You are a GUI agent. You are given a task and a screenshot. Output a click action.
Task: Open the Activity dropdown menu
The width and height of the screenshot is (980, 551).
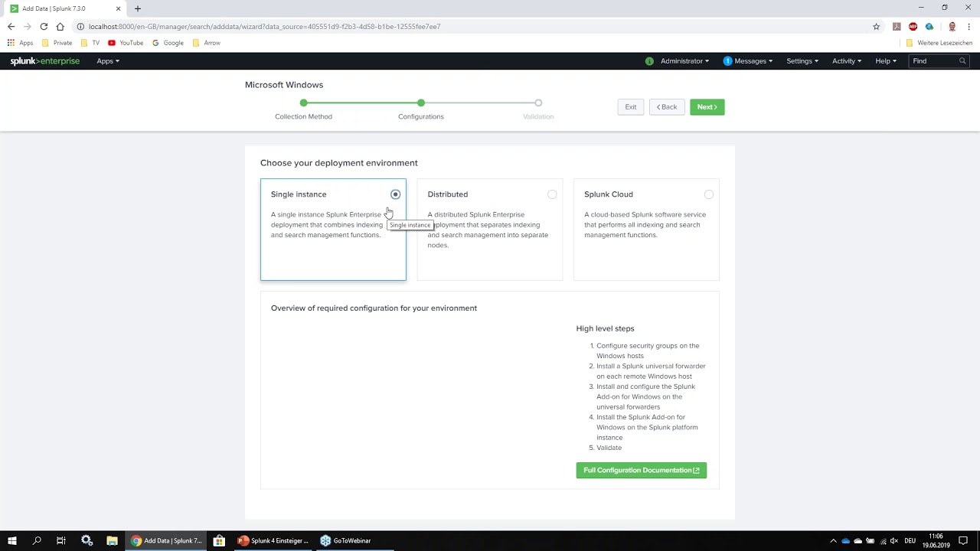847,61
